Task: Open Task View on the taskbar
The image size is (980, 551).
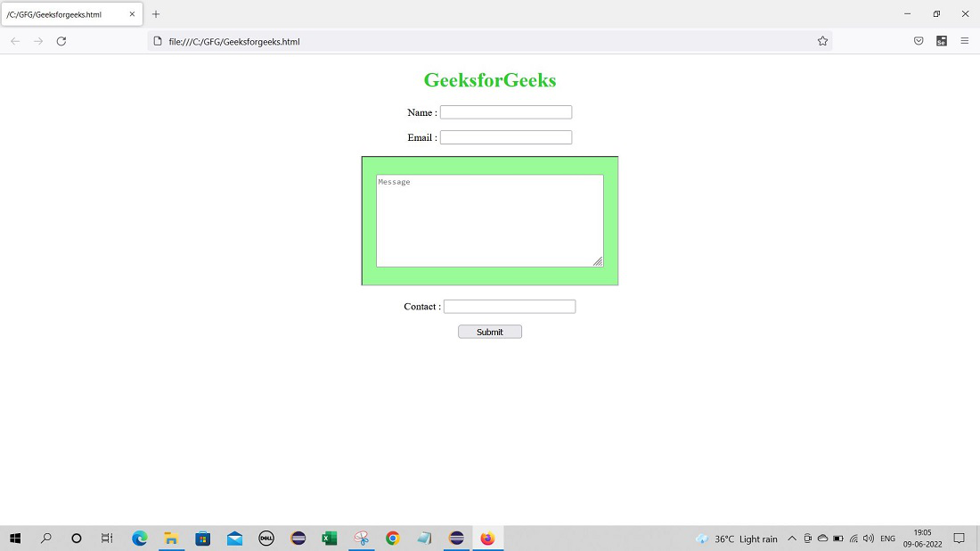Action: (107, 539)
